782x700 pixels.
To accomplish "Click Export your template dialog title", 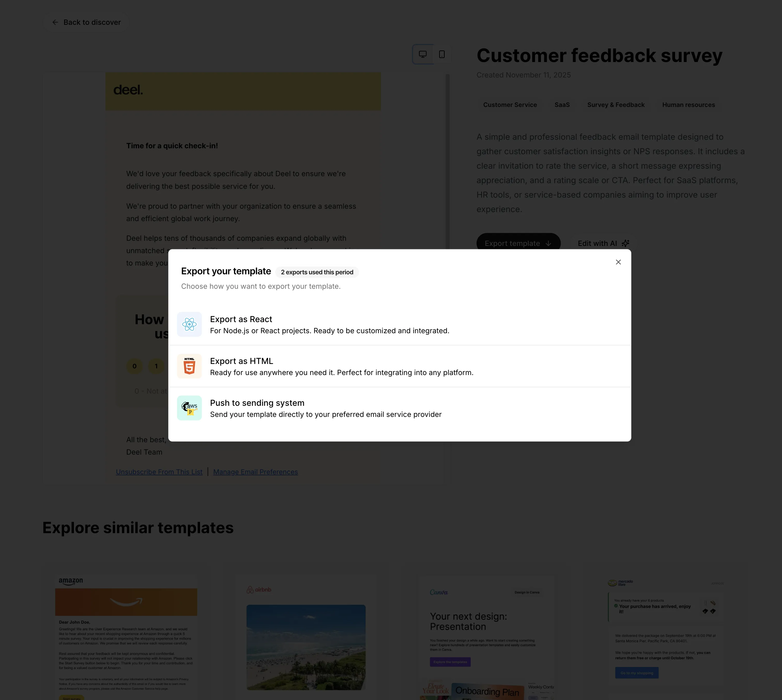I will [x=226, y=271].
